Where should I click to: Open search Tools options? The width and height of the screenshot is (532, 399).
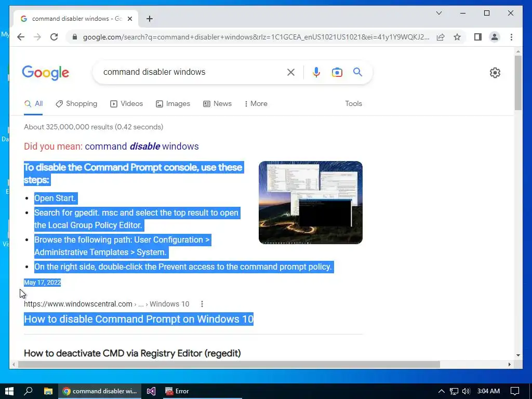tap(353, 104)
